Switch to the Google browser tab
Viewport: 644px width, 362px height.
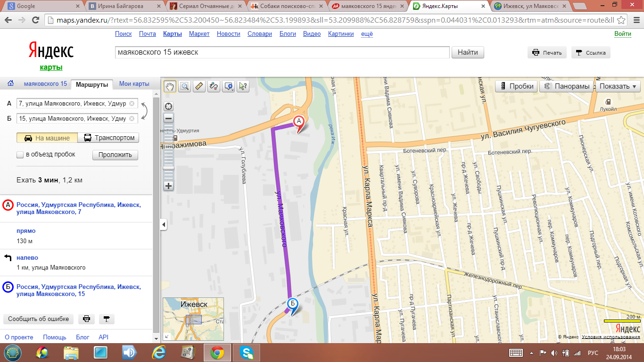(x=42, y=7)
